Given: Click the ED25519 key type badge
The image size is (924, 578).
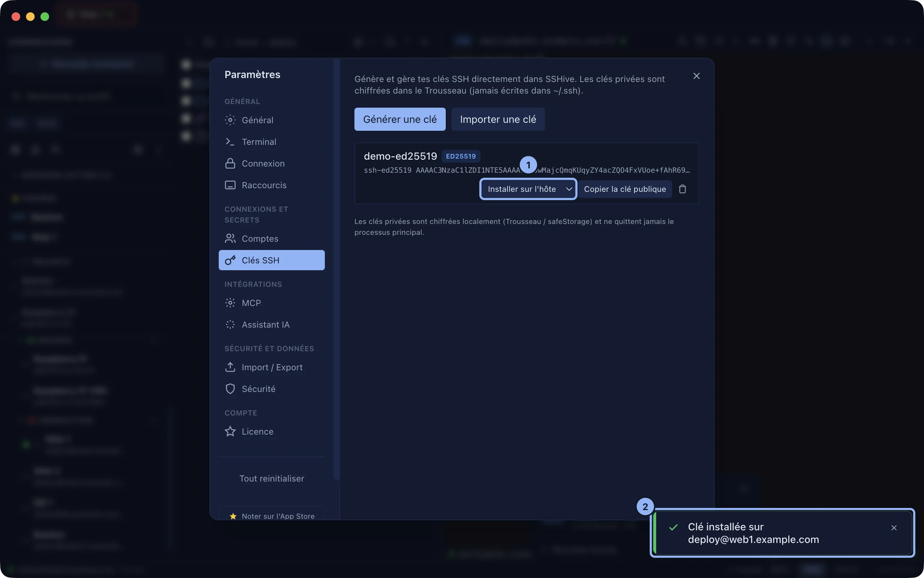Looking at the screenshot, I should tap(461, 156).
